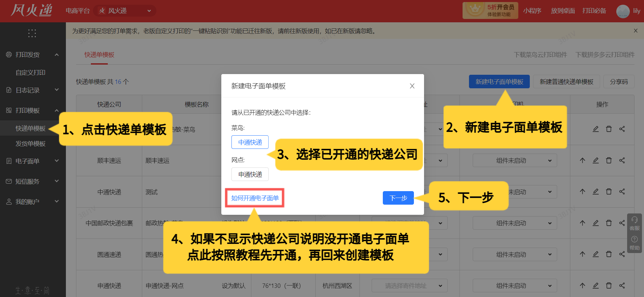Screen dimensions: 644x297
Task: Edit the 中国邮政快递包裹 template
Action: coord(596,223)
